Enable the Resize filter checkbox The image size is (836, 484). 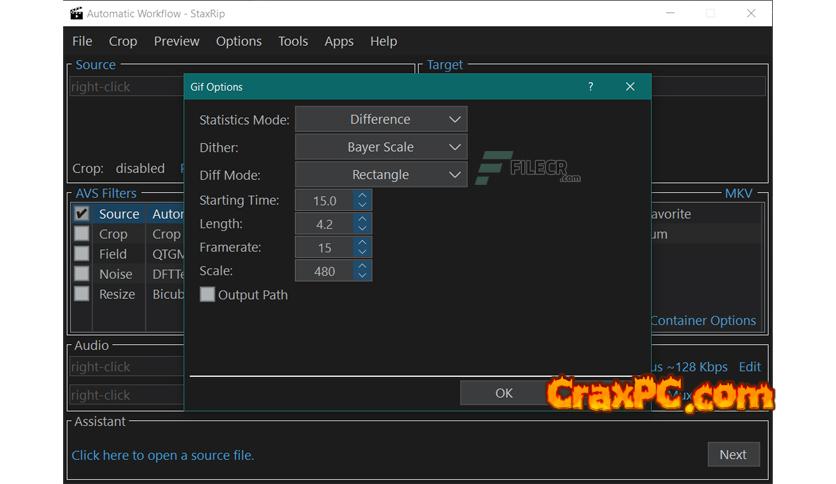tap(82, 294)
